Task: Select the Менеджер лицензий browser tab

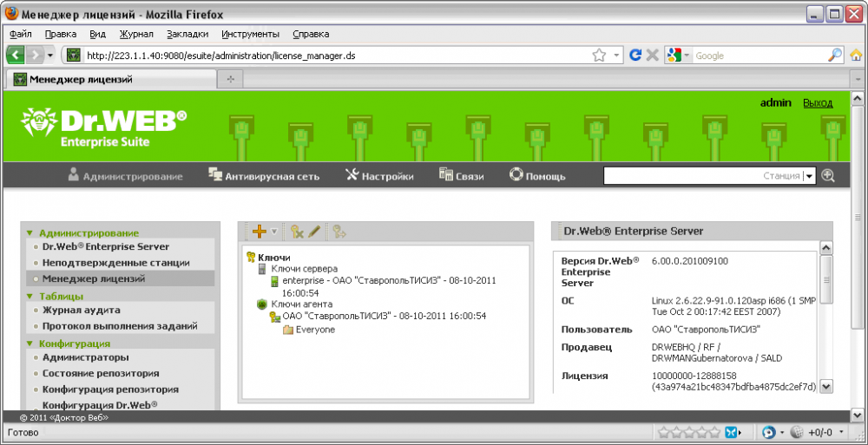Action: pos(110,79)
